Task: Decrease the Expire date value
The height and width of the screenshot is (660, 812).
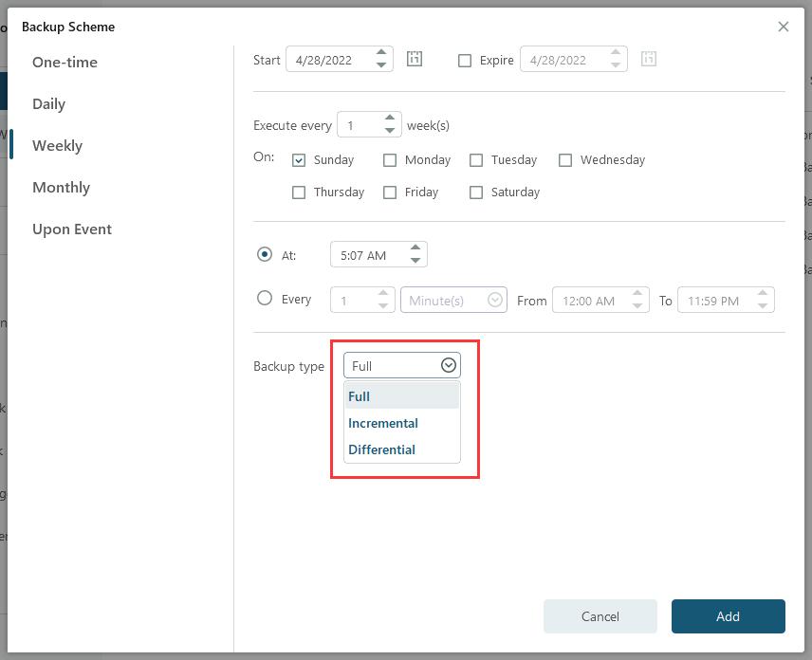Action: [x=616, y=65]
